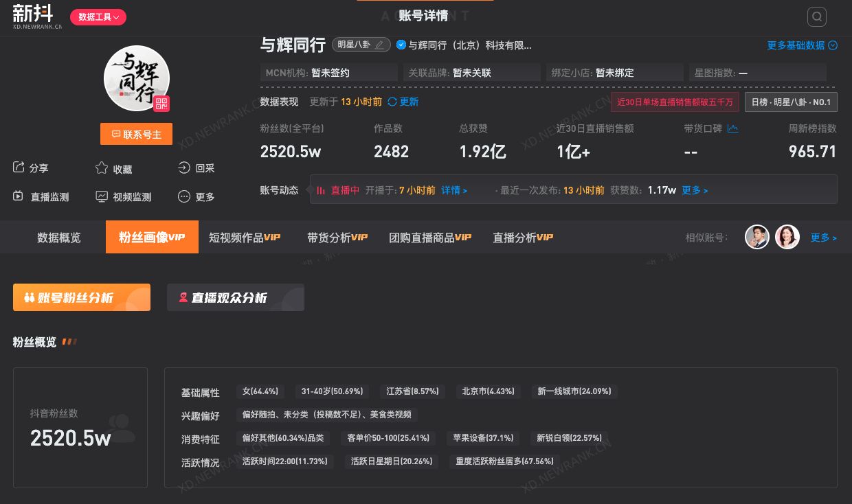
Task: Click the 日榜·明星八卦·NO.1 badge
Action: click(x=791, y=102)
